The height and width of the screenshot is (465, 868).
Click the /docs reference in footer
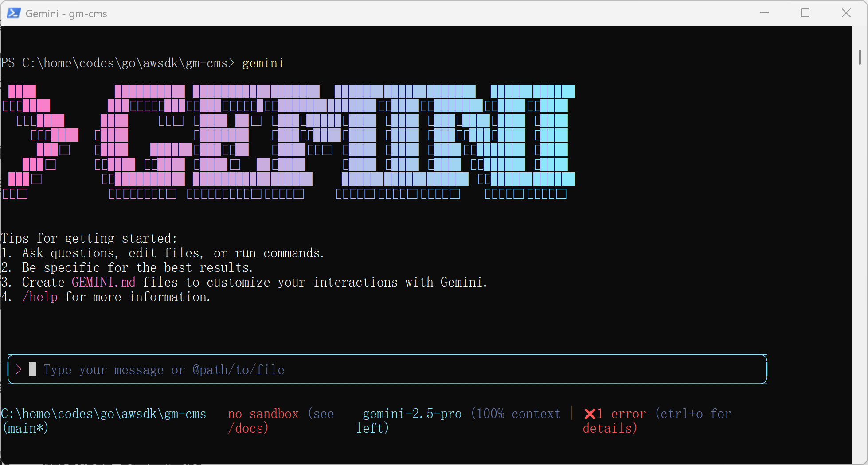248,428
